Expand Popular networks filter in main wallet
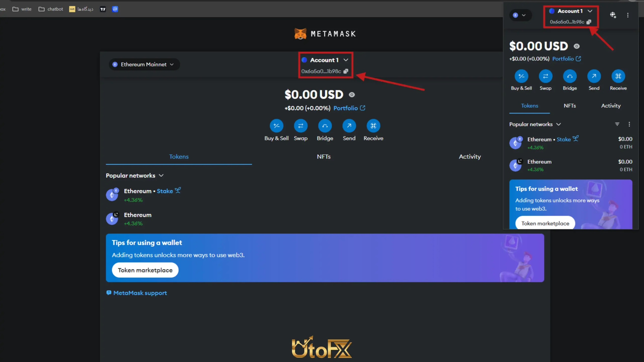This screenshot has width=644, height=362. (135, 175)
